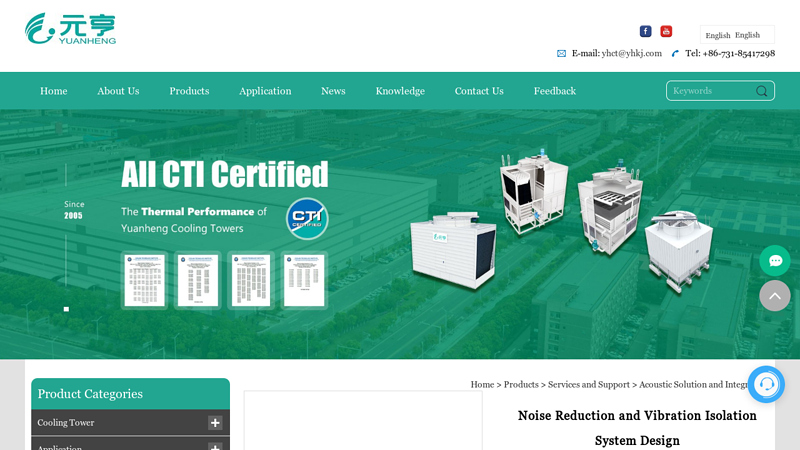Screen dimensions: 800x450
Task: Click the yhct@yhkj.com email link
Action: tap(632, 53)
